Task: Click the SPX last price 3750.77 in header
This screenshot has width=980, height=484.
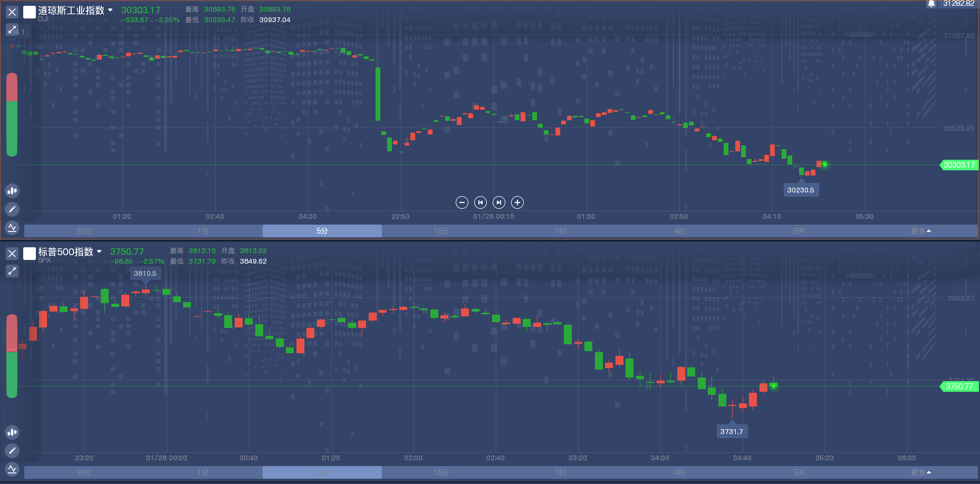Action: pyautogui.click(x=127, y=251)
